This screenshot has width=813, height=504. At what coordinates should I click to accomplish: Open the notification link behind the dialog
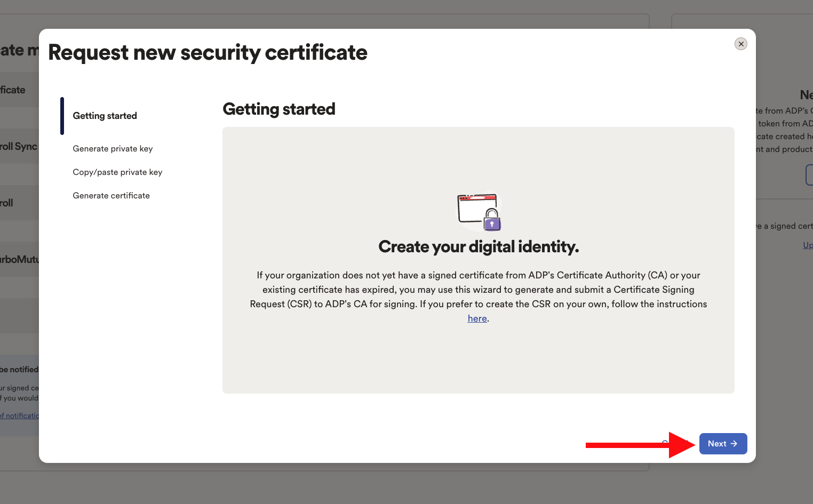pos(20,415)
